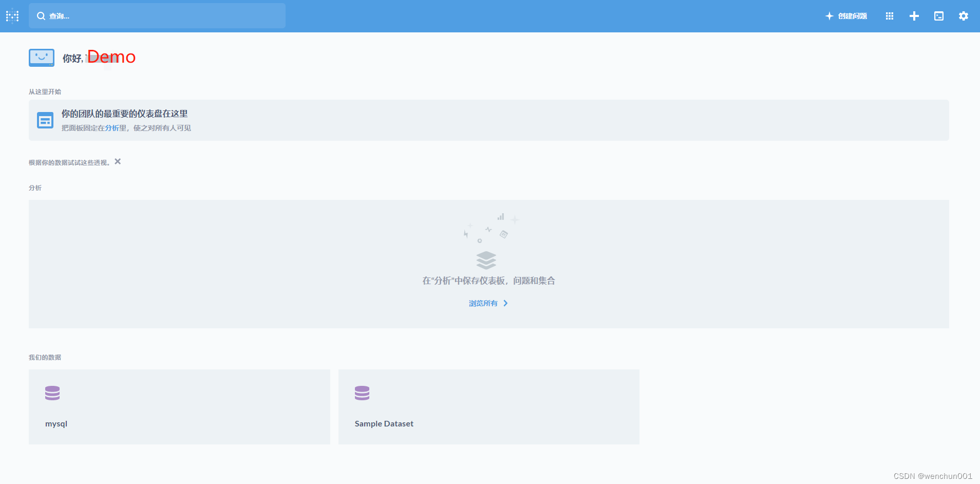This screenshot has width=980, height=484.
Task: Open the mysql database card
Action: click(179, 406)
